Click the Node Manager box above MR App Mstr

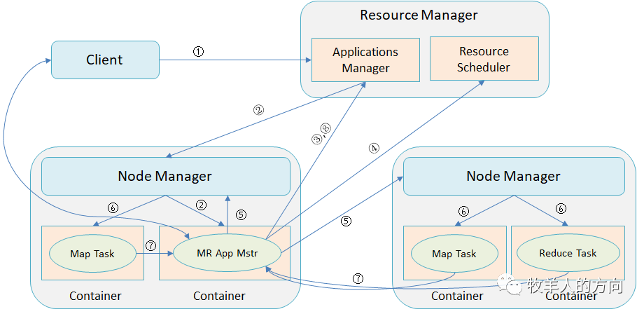[166, 176]
